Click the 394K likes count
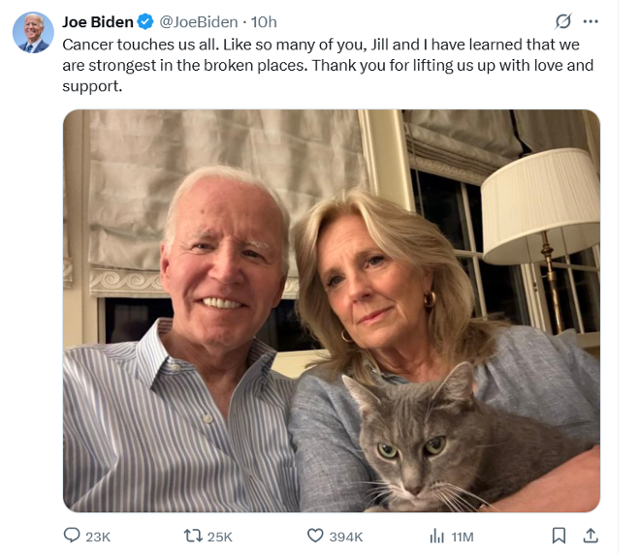Image resolution: width=640 pixels, height=554 pixels. 346,537
